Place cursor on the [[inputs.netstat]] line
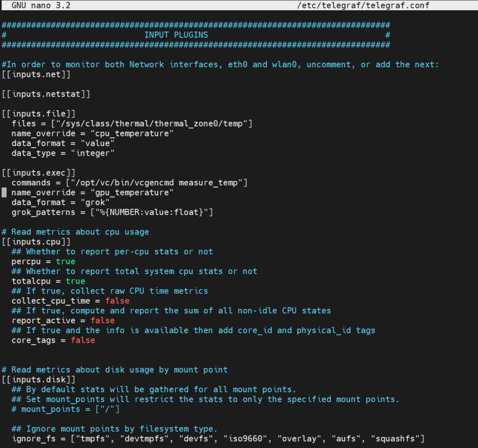The image size is (478, 448). 46,94
